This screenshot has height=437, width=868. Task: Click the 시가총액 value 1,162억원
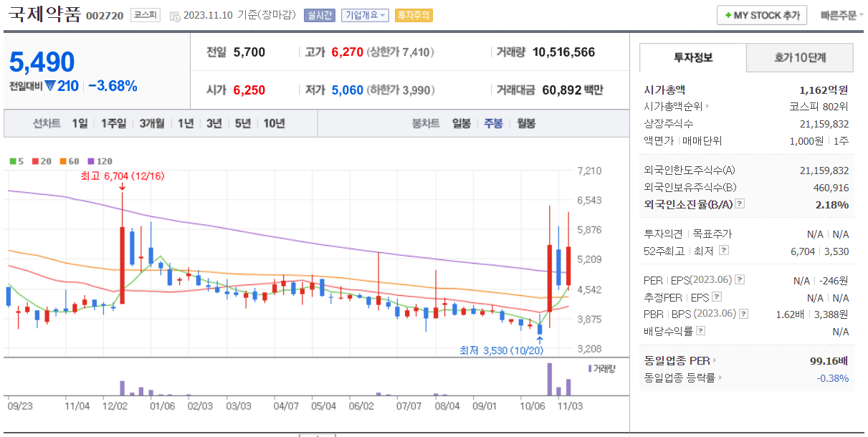(x=824, y=90)
